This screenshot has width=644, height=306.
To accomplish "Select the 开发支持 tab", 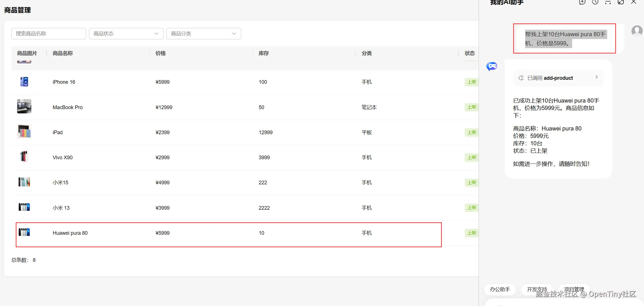I will coord(537,289).
